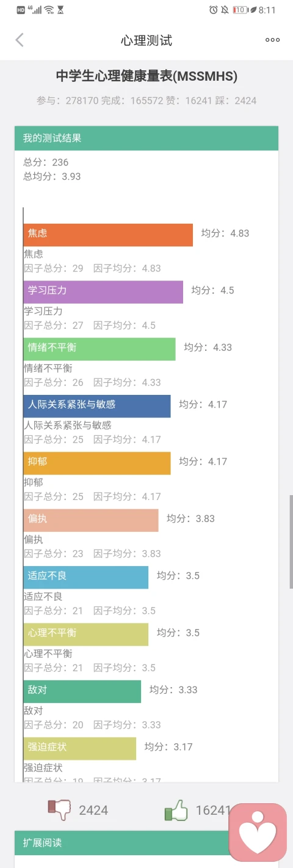Open the 扩展阅读 section header

(x=146, y=843)
